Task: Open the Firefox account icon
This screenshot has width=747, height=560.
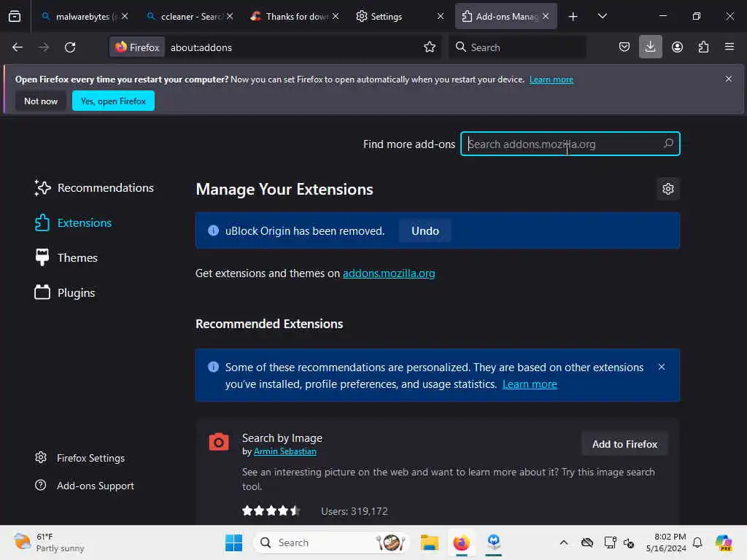Action: [x=677, y=47]
